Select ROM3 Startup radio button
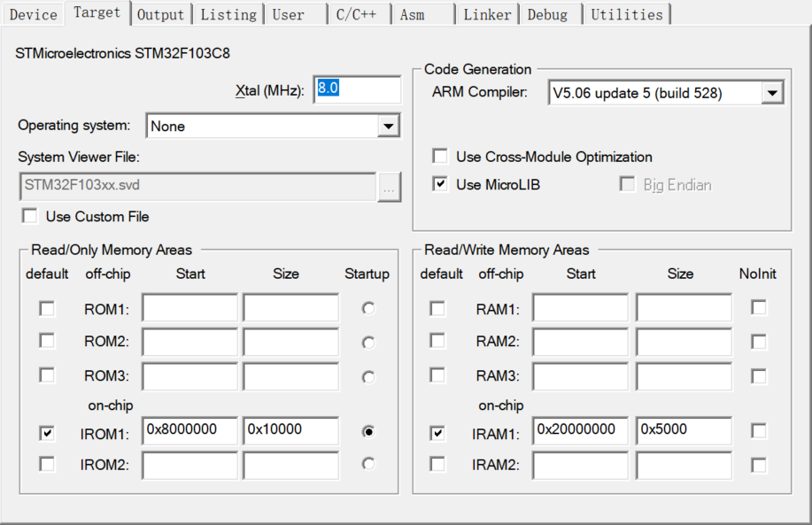Image resolution: width=812 pixels, height=525 pixels. (x=368, y=377)
